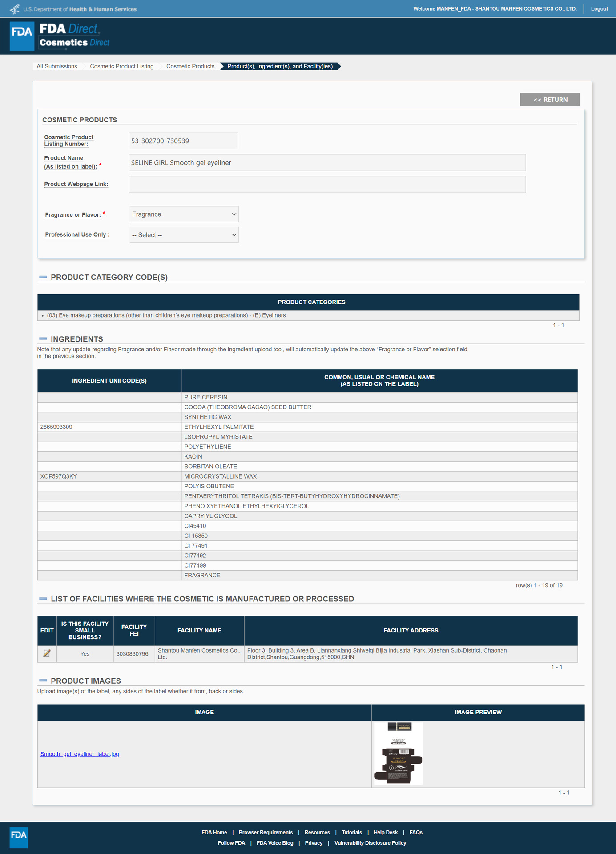Collapse the List of Facilities section
The width and height of the screenshot is (616, 854).
43,599
